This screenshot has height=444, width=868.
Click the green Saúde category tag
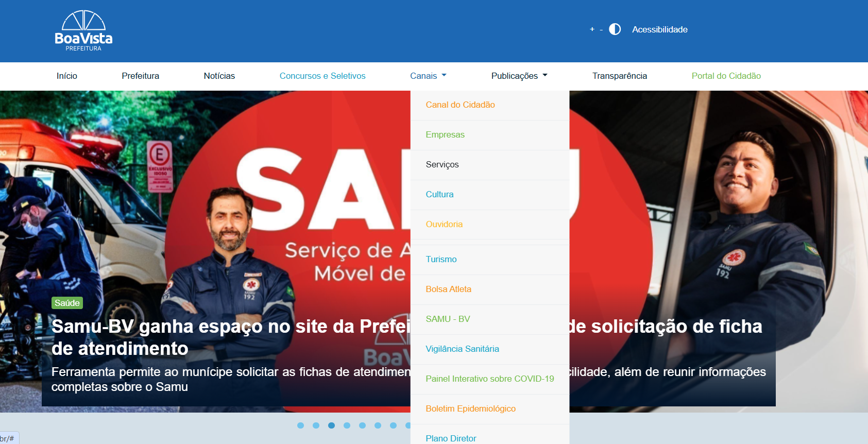pyautogui.click(x=67, y=303)
